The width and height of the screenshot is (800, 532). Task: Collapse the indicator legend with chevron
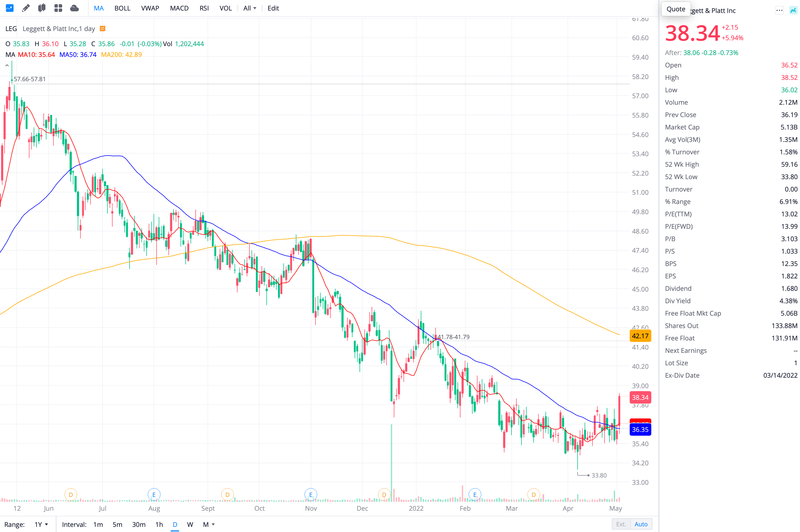[7, 66]
